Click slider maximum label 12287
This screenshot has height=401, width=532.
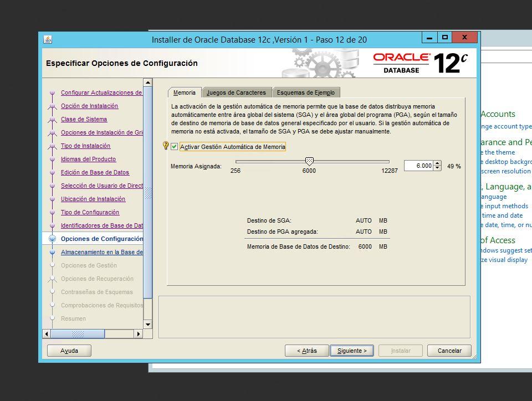(x=390, y=171)
